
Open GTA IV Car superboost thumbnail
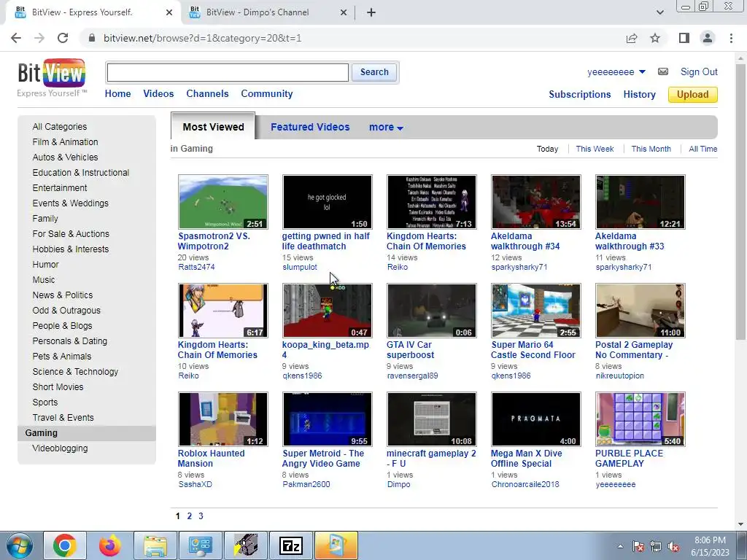click(x=432, y=311)
